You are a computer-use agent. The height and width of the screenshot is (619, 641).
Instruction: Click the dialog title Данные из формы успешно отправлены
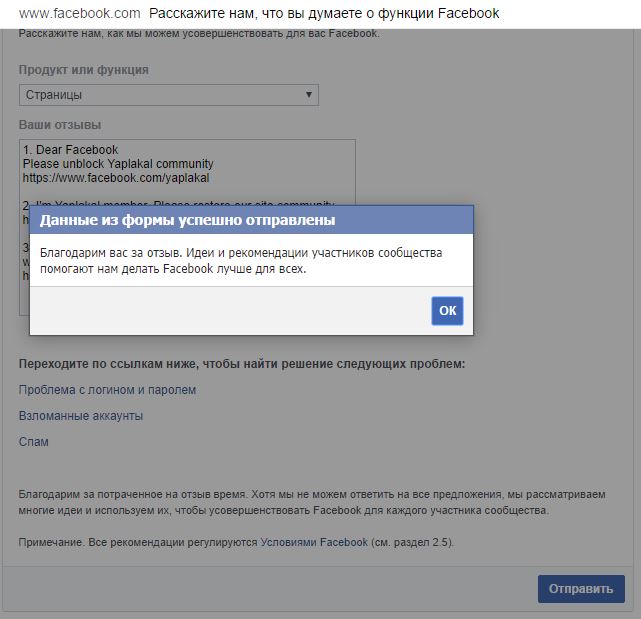(x=187, y=220)
